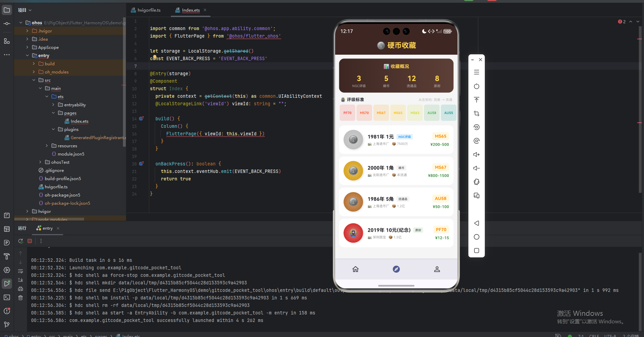Expand the AppScope folder
This screenshot has width=644, height=337.
point(27,47)
